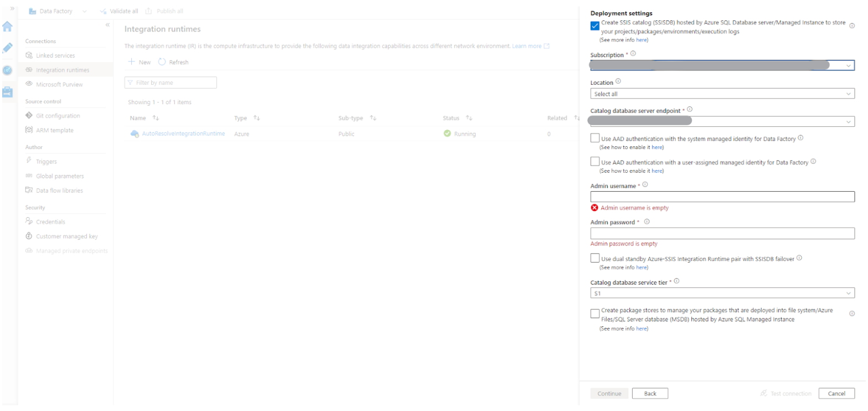Click the Location info icon

(x=618, y=81)
